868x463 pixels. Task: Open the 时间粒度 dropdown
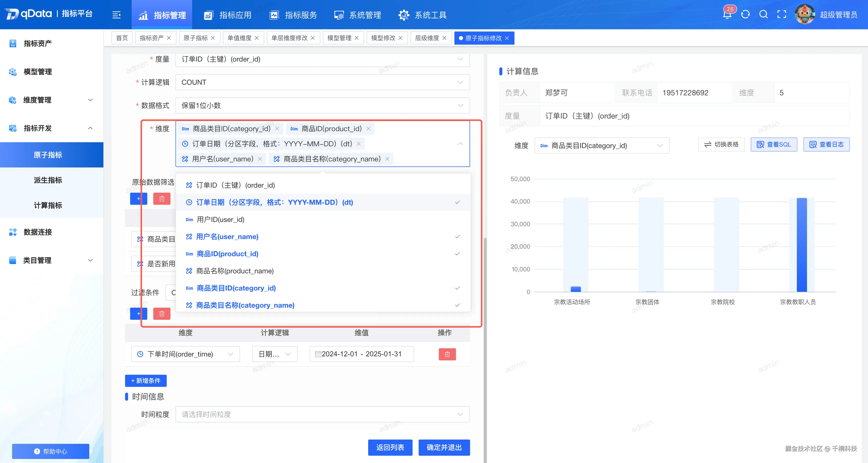click(322, 414)
